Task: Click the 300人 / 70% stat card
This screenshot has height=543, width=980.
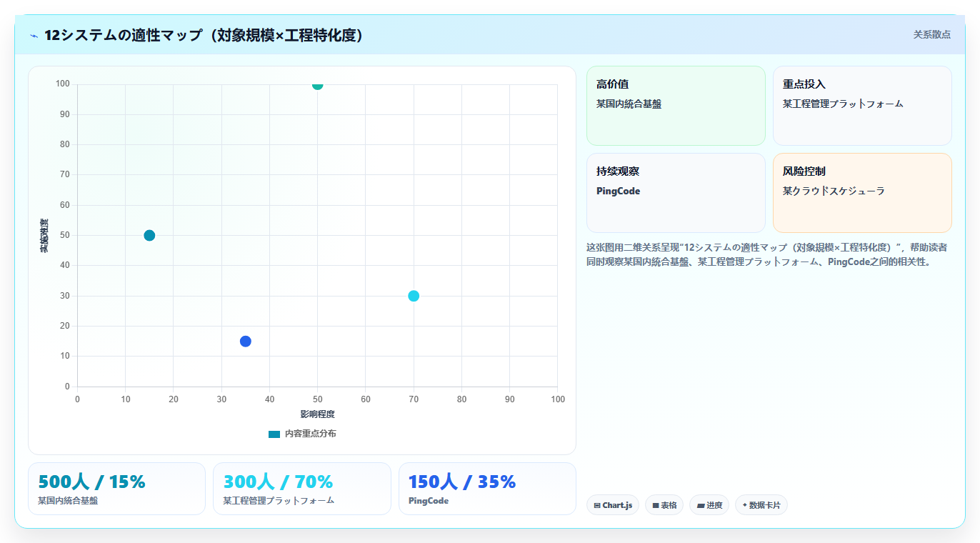Action: click(302, 489)
